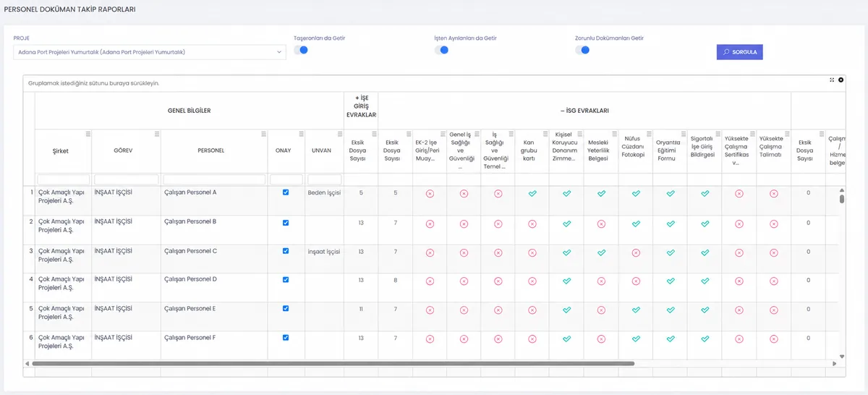Open the Şirket column menu icon

click(x=88, y=134)
